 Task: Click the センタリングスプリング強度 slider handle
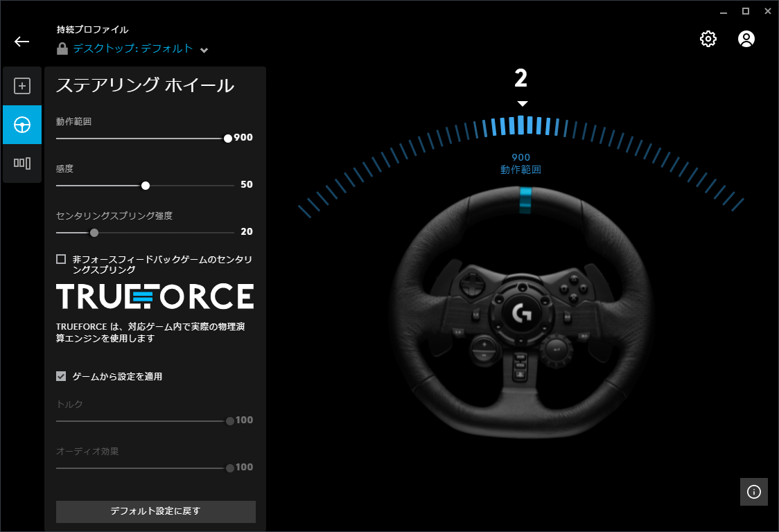(x=94, y=233)
